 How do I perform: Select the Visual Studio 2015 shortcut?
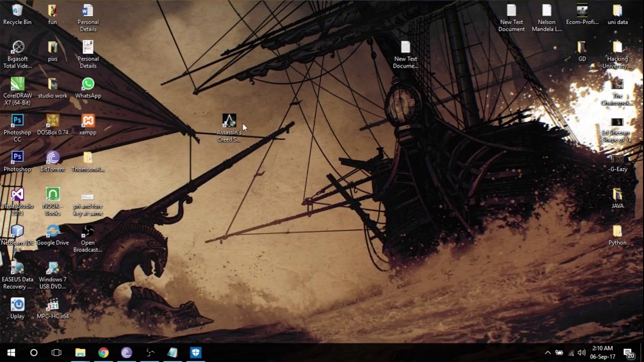pos(18,202)
